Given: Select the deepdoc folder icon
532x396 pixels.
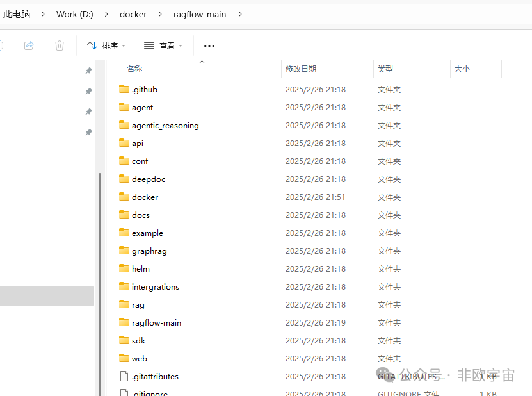Looking at the screenshot, I should click(x=124, y=179).
